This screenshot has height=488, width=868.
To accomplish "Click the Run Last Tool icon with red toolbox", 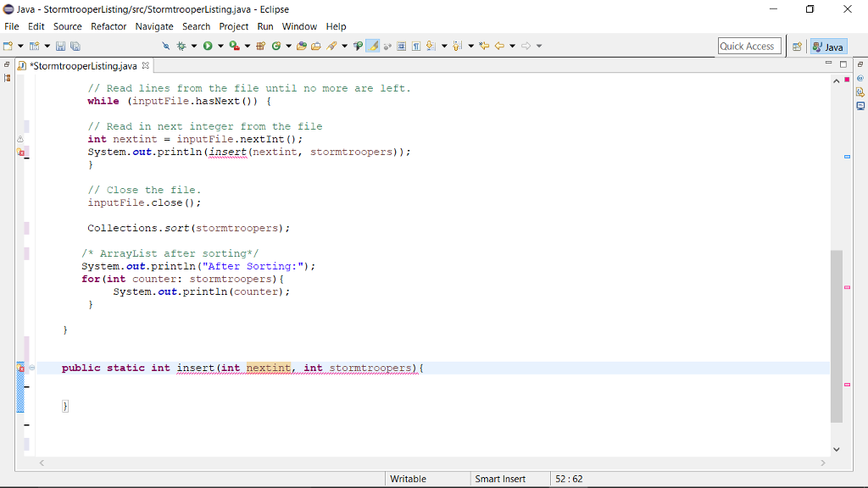I will pos(235,46).
